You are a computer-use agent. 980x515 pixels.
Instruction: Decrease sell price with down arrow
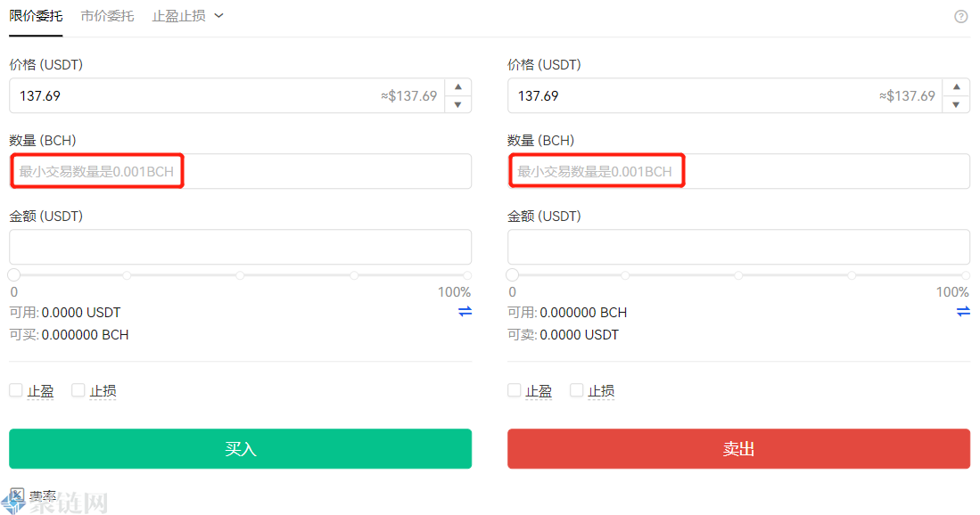[x=956, y=104]
